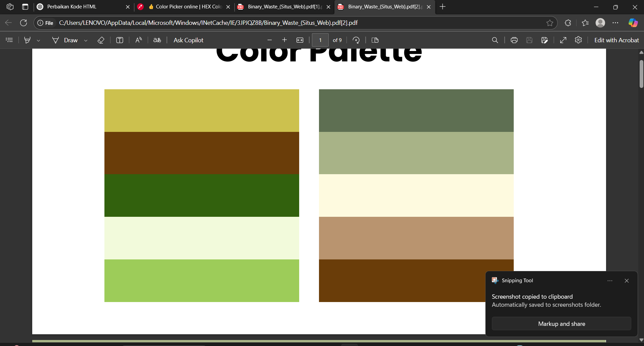Expand the Draw tool options dropdown
Viewport: 644px width, 346px height.
pos(86,41)
